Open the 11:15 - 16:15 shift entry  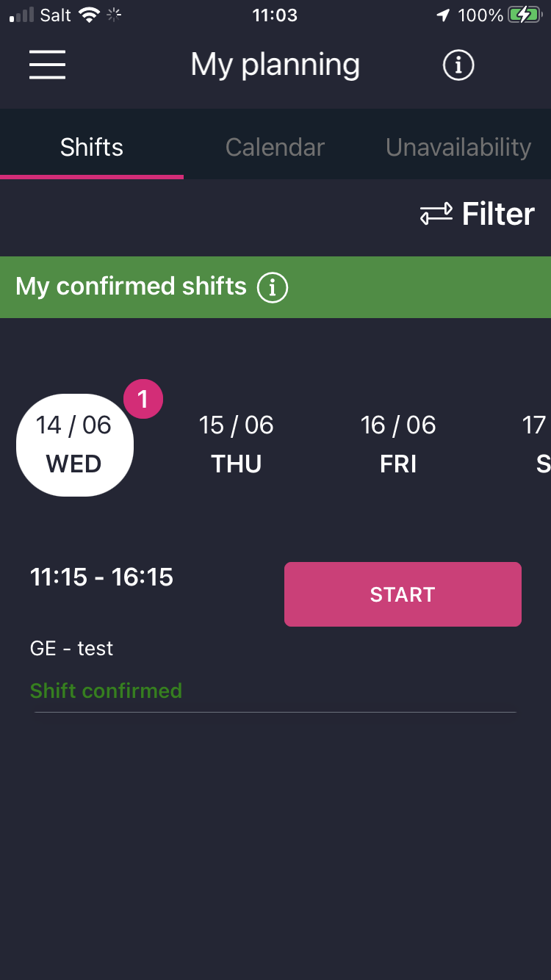click(101, 577)
